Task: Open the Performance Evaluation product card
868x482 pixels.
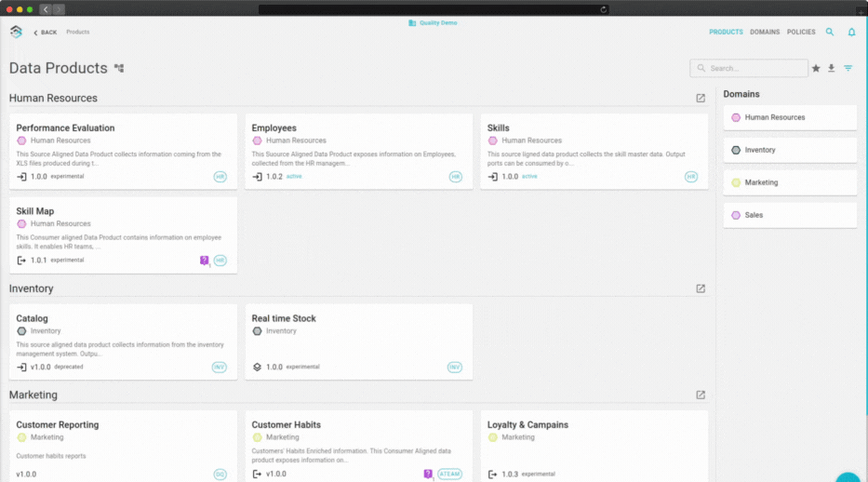Action: (x=123, y=152)
